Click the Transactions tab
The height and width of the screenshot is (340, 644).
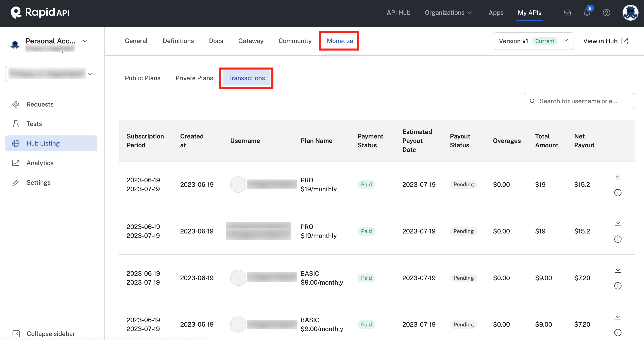pyautogui.click(x=247, y=78)
